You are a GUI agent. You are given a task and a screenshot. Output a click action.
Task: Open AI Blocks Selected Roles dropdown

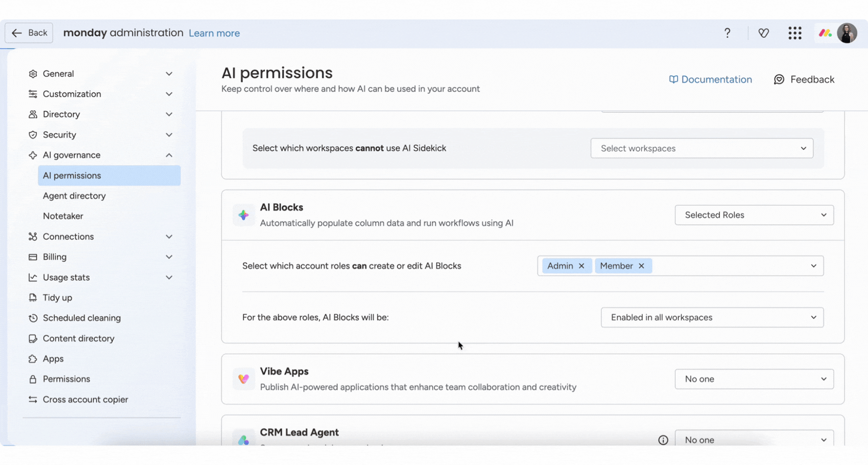(x=754, y=215)
